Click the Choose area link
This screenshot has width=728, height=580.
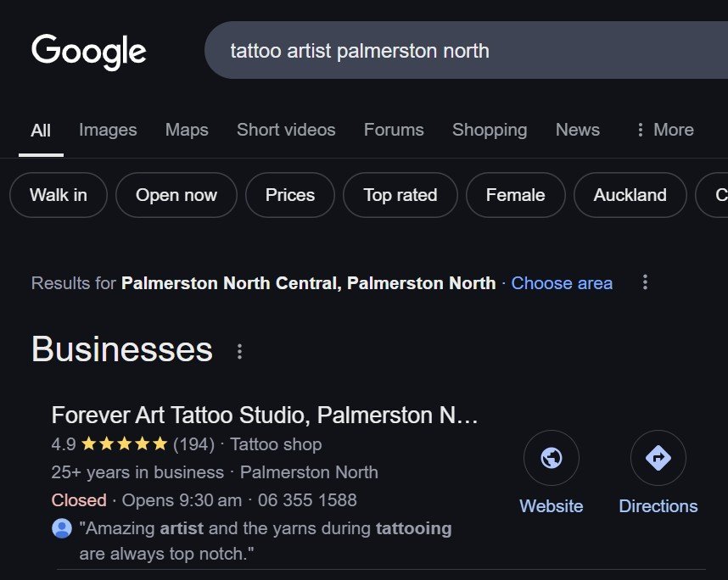pos(562,283)
